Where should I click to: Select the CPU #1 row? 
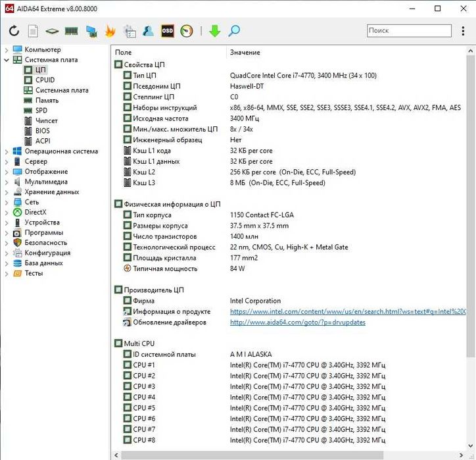click(x=289, y=365)
